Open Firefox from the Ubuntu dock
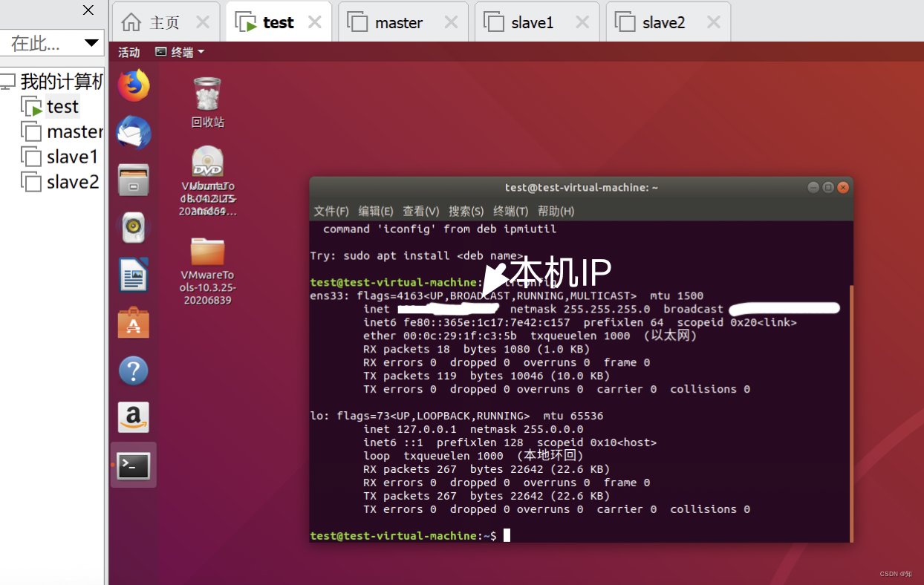 tap(134, 86)
